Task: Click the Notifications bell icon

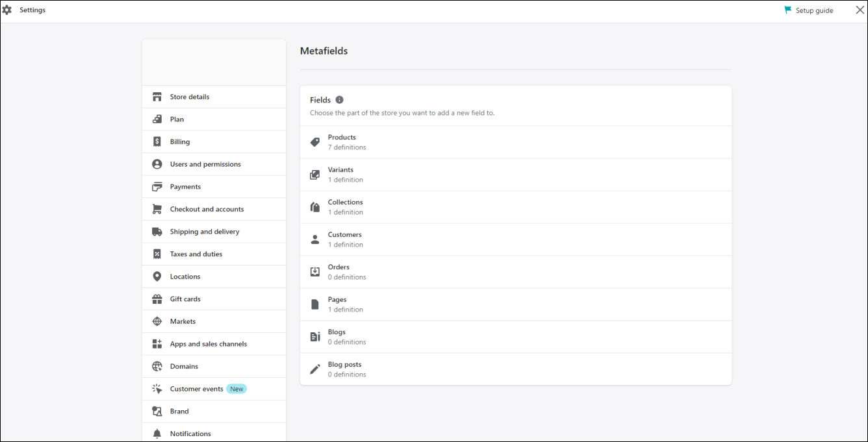Action: (x=157, y=434)
